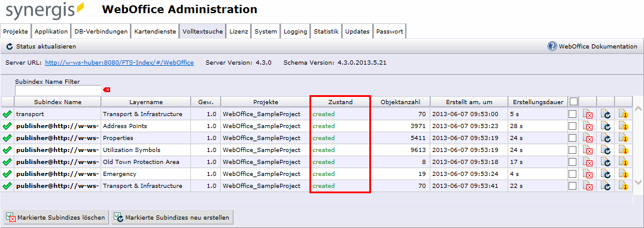Delete the Old Town Protection Area subindex
The image size is (644, 228).
[588, 162]
